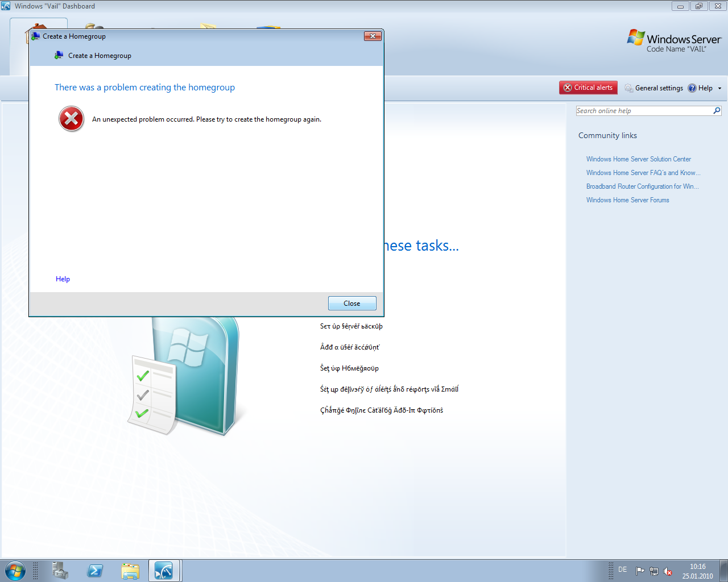Open Windows Home Server Forums link
The height and width of the screenshot is (582, 728).
tap(628, 200)
